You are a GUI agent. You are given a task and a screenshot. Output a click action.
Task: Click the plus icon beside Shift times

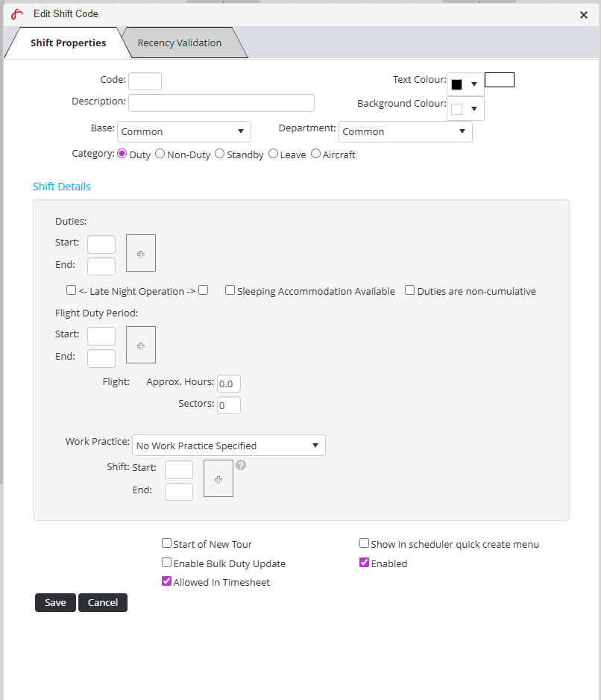click(x=218, y=479)
